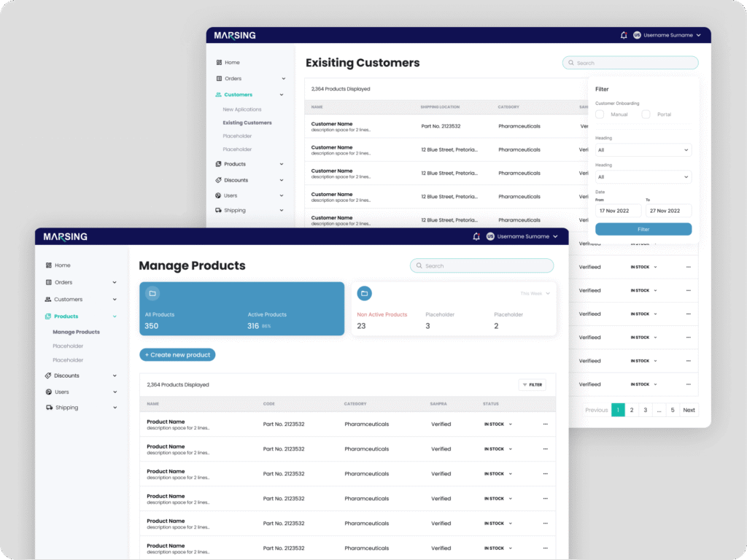This screenshot has height=560, width=747.
Task: Click the folder icon above Non Active Products
Action: [x=364, y=293]
